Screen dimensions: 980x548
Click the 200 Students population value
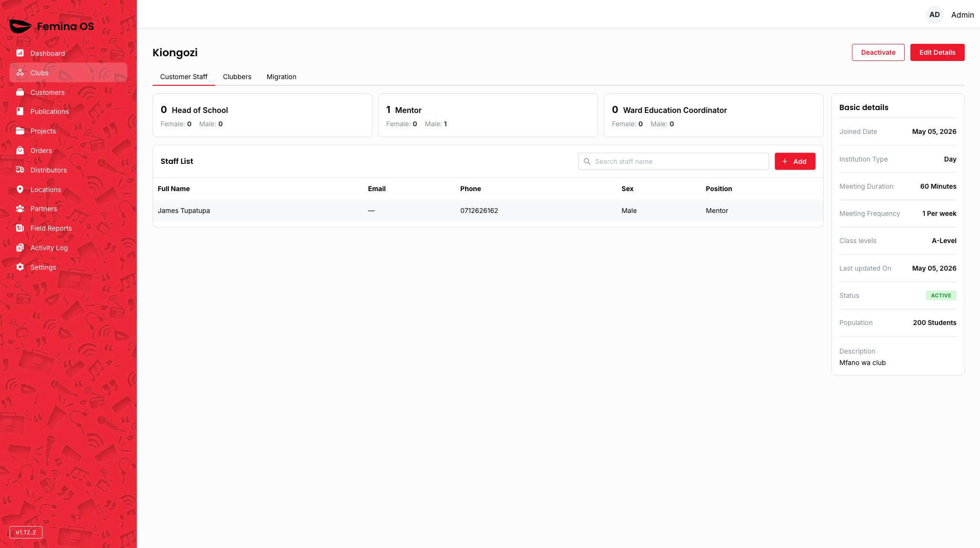pos(934,323)
